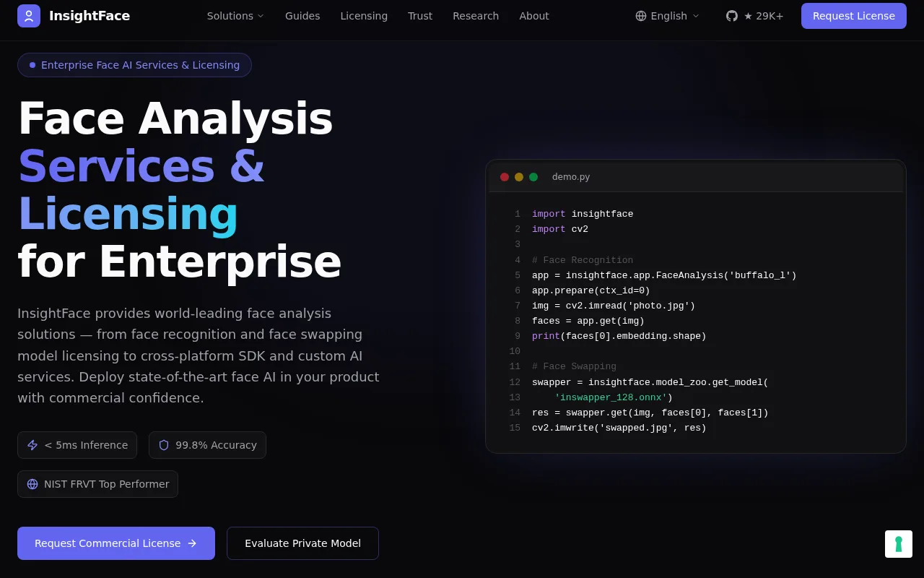Click the cv2.imwrite('swapped.jpg') line
This screenshot has height=578, width=924.
[619, 428]
